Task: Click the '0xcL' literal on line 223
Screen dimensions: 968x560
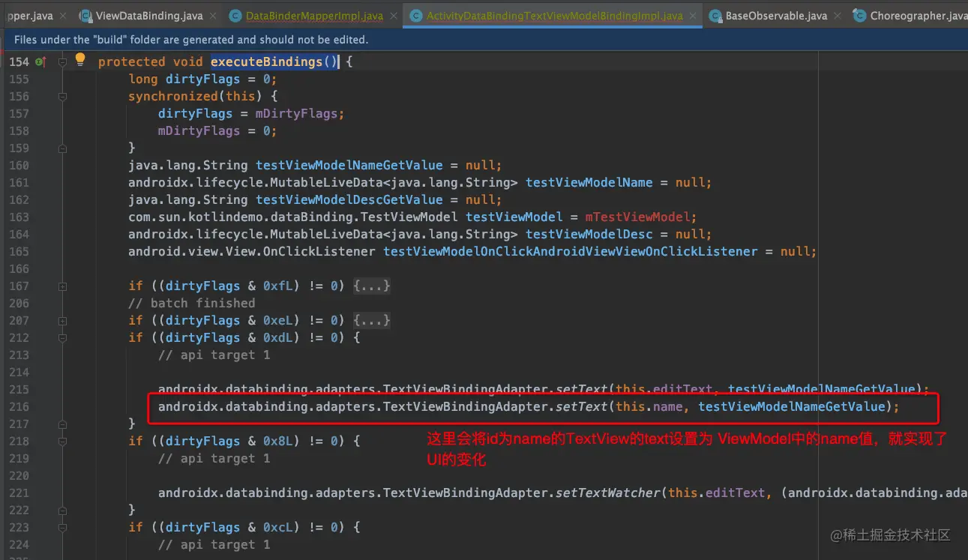Action: tap(277, 527)
